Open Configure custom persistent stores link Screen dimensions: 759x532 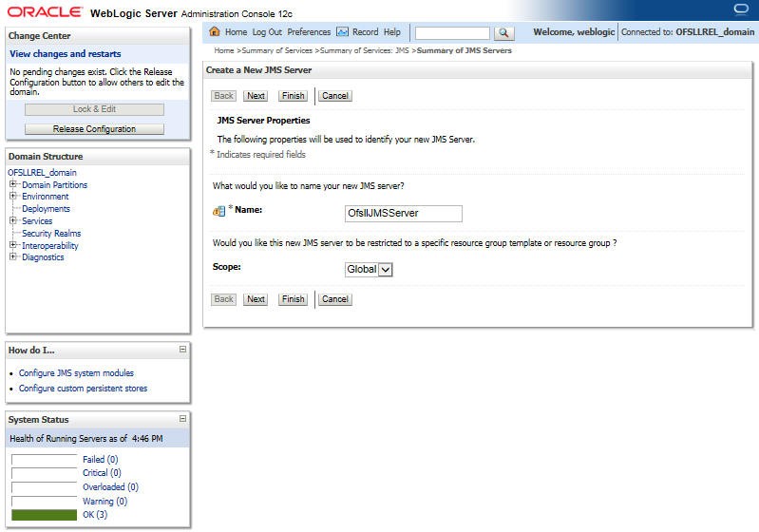pos(83,389)
